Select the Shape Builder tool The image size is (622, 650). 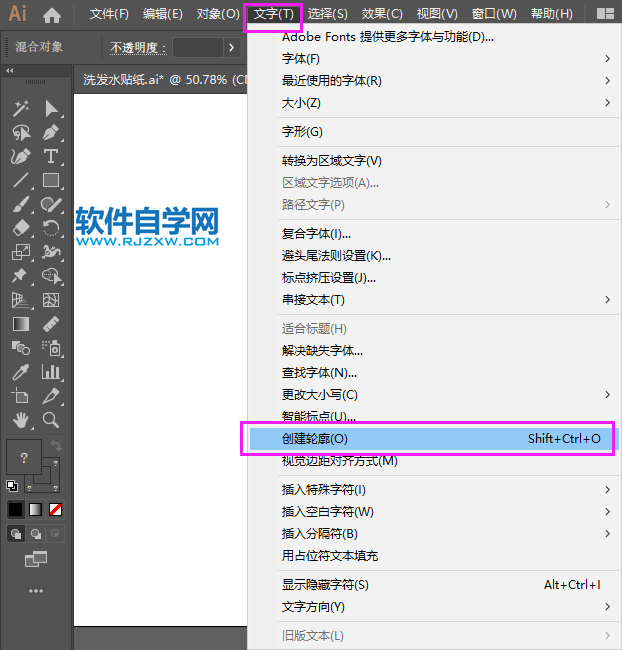(51, 276)
